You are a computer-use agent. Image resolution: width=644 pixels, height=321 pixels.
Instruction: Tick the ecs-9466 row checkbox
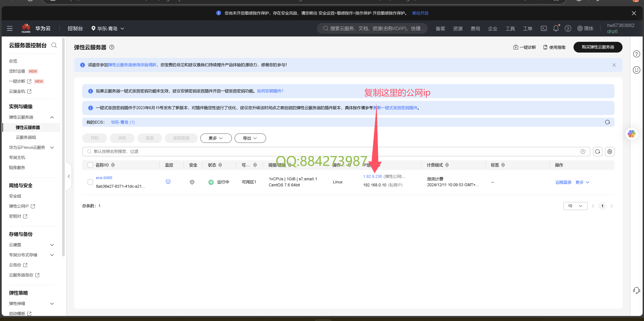click(x=90, y=182)
